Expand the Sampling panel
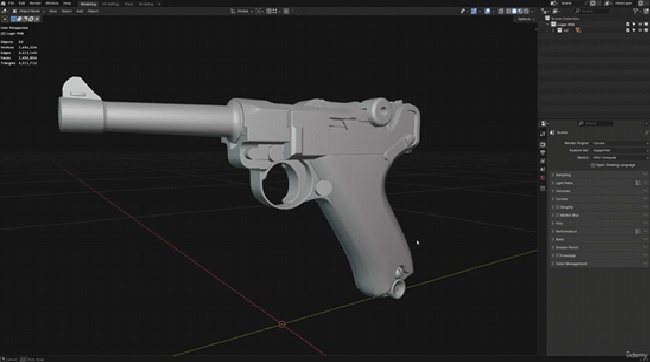This screenshot has height=362, width=650. [x=599, y=175]
